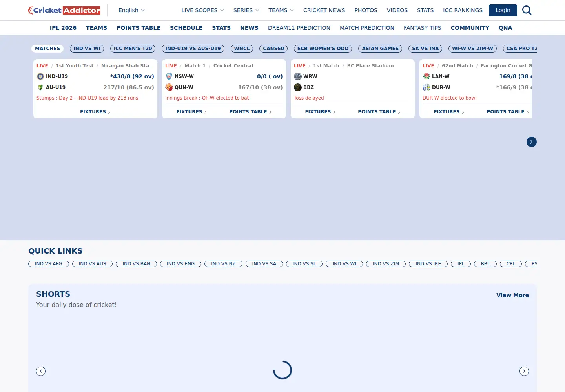Screen dimensions: 565x392
Task: Select the ICC MEN'S T20 chip
Action: click(x=133, y=49)
